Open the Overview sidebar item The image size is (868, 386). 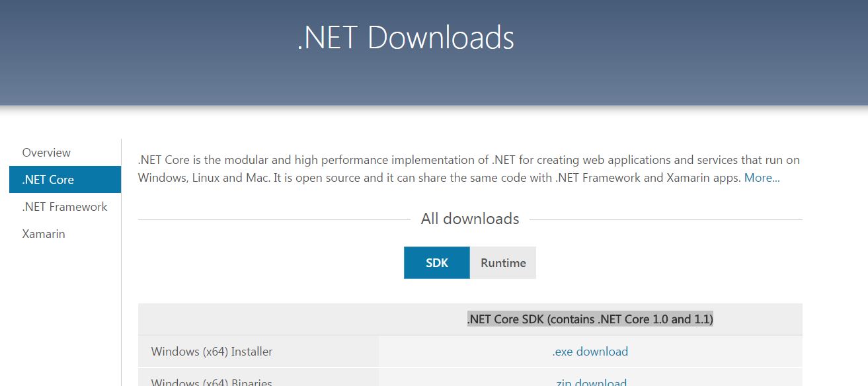click(46, 153)
